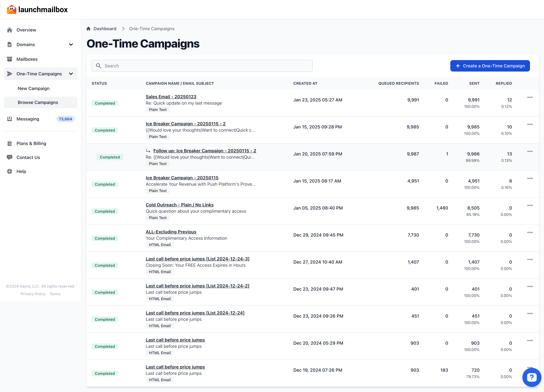Expand the Domains dropdown chevron
544x392 pixels.
[x=71, y=44]
